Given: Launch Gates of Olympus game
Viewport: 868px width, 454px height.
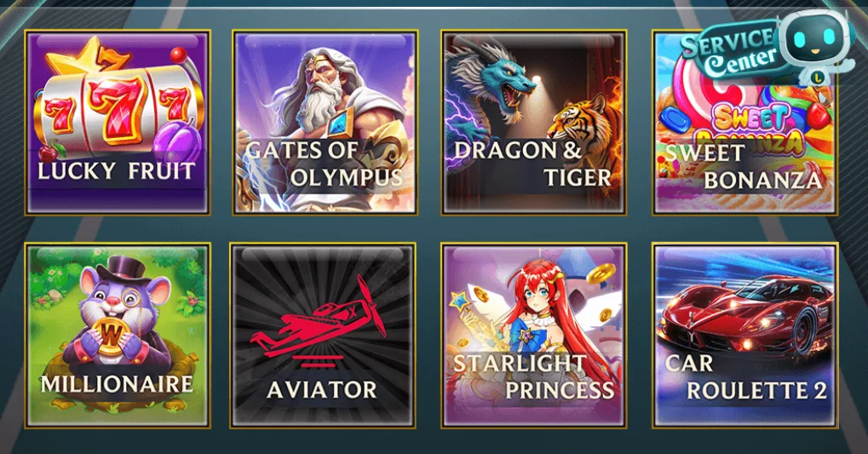Looking at the screenshot, I should click(x=325, y=123).
